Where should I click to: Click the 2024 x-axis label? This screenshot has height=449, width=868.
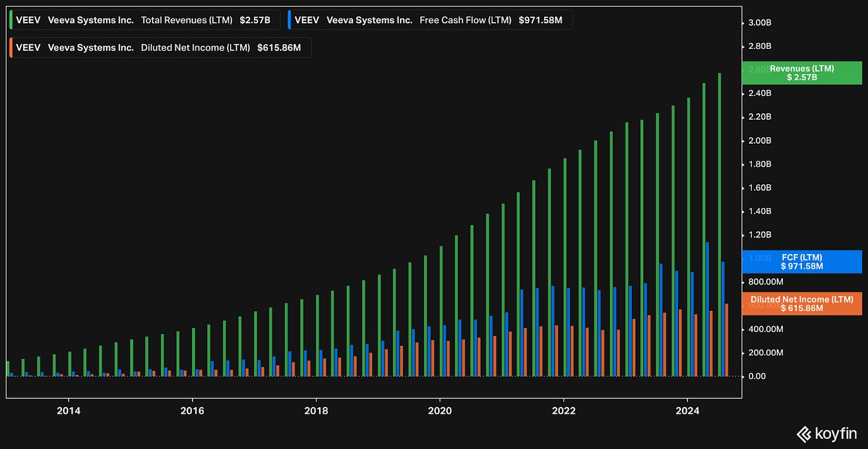(x=687, y=411)
